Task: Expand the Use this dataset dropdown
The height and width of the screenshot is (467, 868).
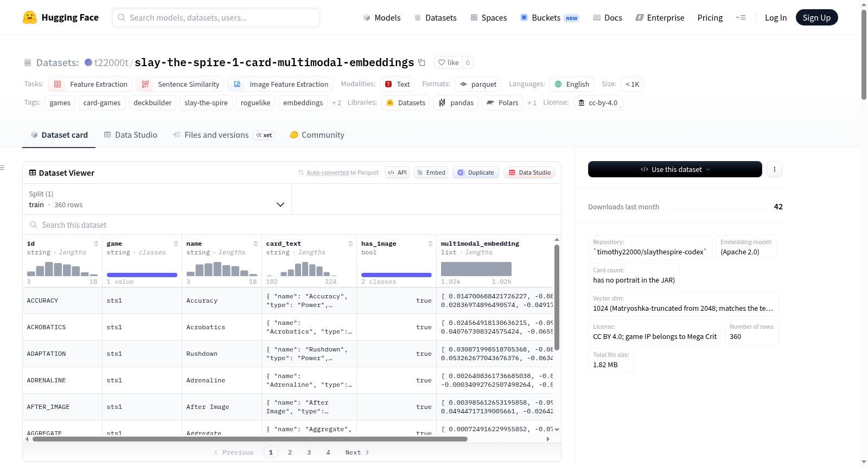Action: pos(675,169)
